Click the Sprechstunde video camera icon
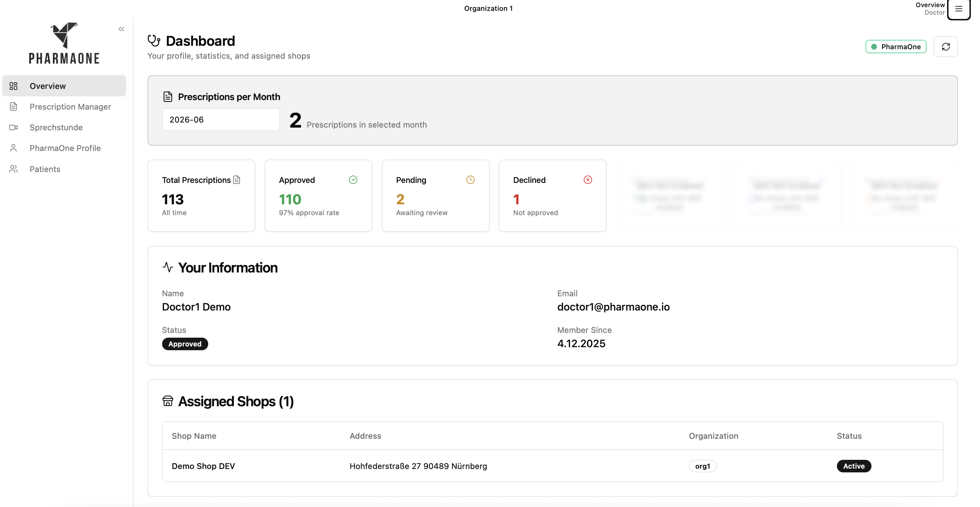The image size is (980, 507). pos(13,128)
